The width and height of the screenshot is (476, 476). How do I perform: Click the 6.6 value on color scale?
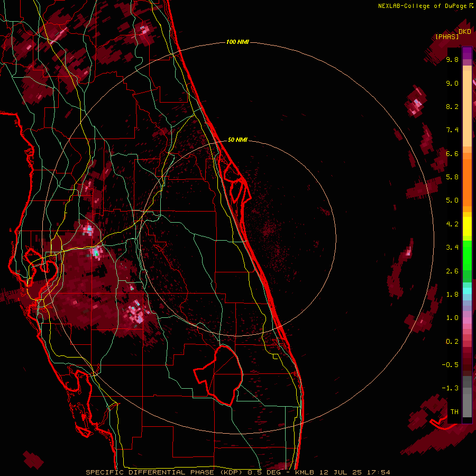452,153
